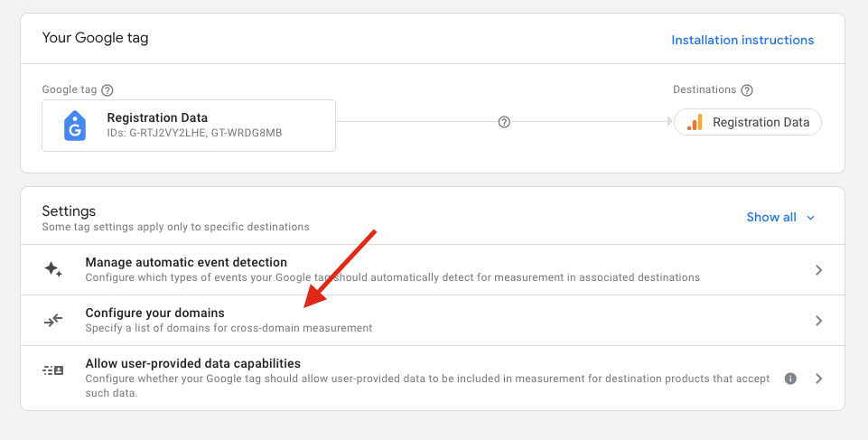Select the Registration Data destination chip
Screen dimensions: 868x440
[748, 123]
